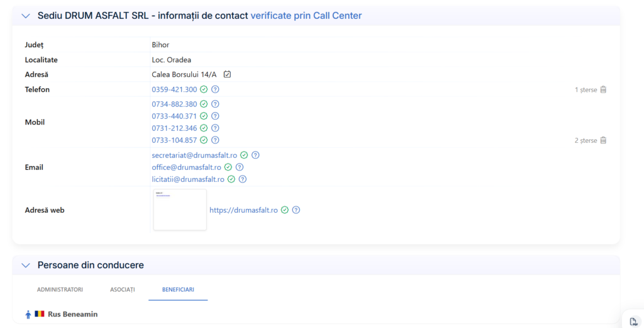The width and height of the screenshot is (644, 328).
Task: Click mobile number 0733-104.857
Action: [x=174, y=140]
